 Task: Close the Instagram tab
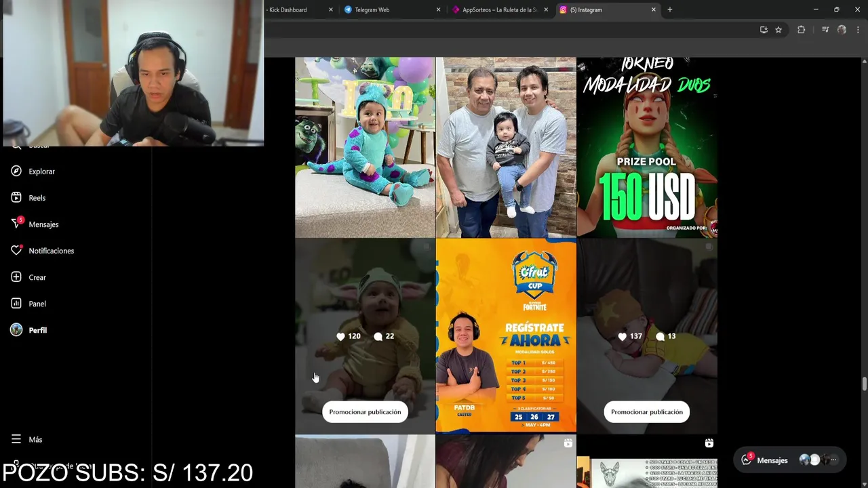654,9
